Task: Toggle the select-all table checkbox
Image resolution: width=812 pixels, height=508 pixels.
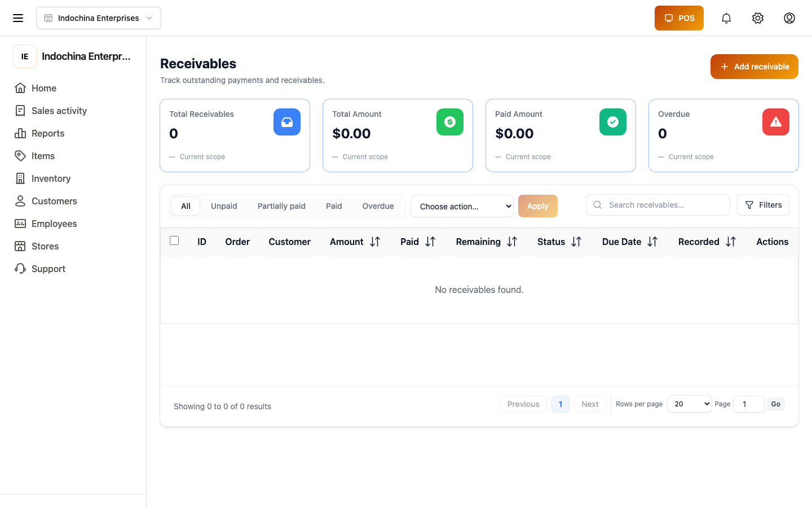Action: [174, 240]
